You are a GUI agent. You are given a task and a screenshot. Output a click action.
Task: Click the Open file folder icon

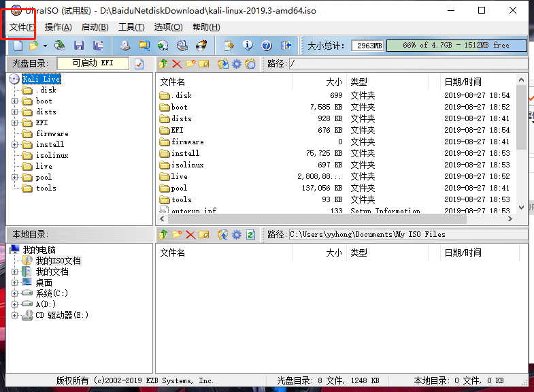34,46
